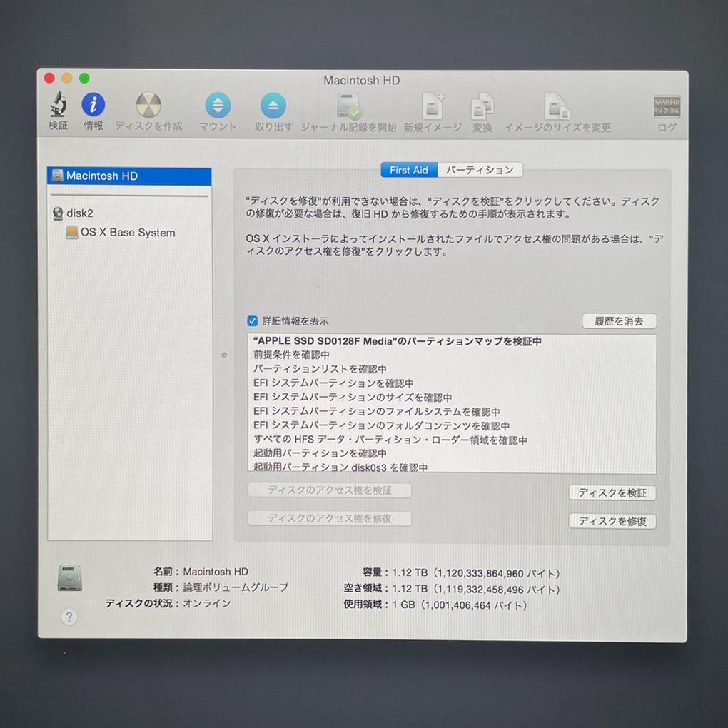This screenshot has width=728, height=728.
Task: Click the 容量 value 1.12 TB (1,120,333,864,960 バイト)
Action: click(476, 573)
